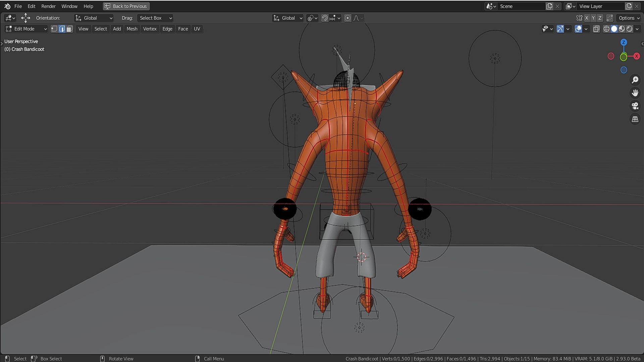Open the scene browse icon dropdown
644x362 pixels.
(x=491, y=6)
